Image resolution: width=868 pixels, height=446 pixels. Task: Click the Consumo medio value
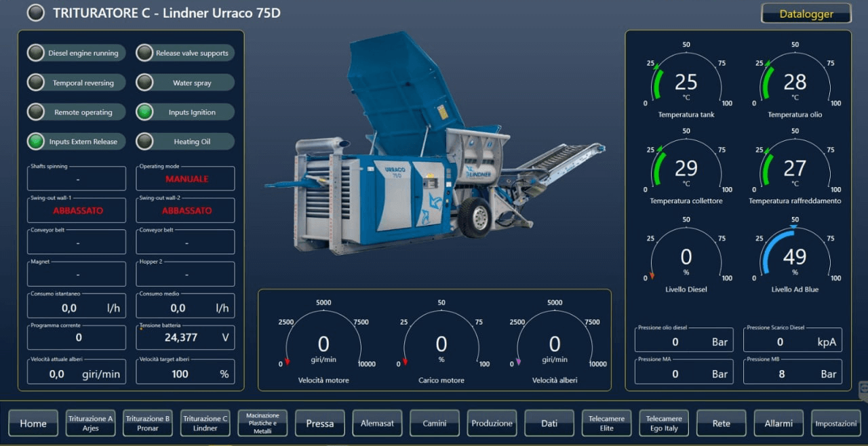(x=185, y=306)
